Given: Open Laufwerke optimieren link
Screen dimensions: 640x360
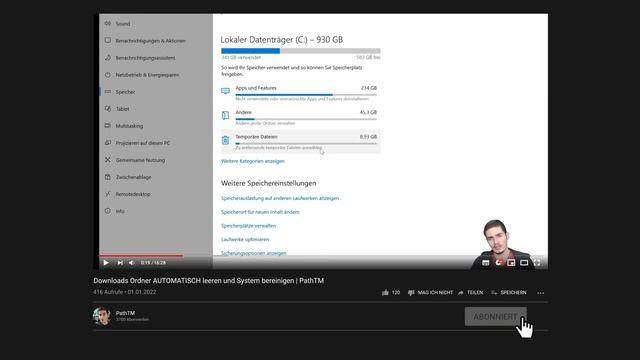Looking at the screenshot, I should pyautogui.click(x=245, y=240).
